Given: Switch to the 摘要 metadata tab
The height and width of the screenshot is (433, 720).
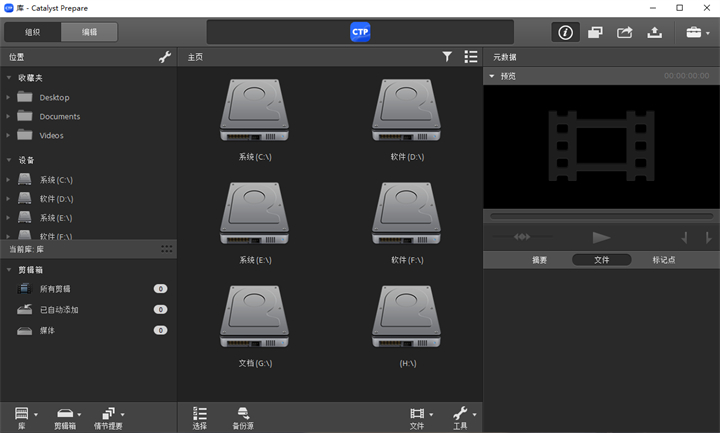Looking at the screenshot, I should 539,260.
